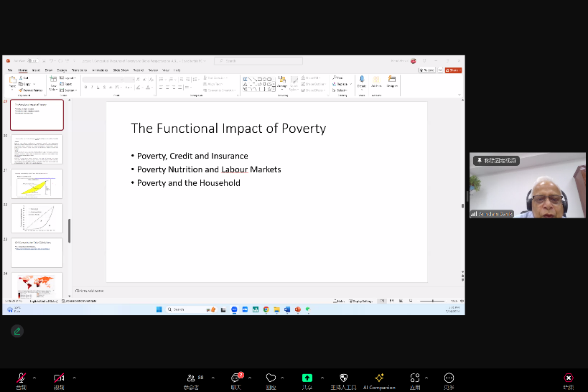
Task: Click the Windows taskbar search box
Action: [184, 309]
